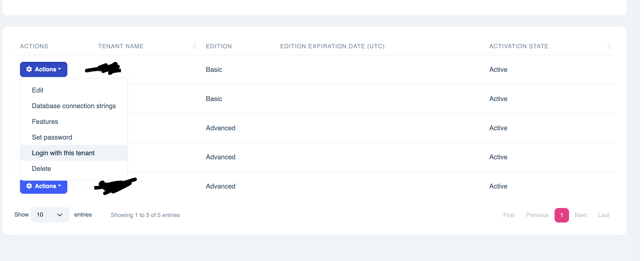The image size is (644, 261).
Task: Choose Database connection strings menu item
Action: pos(74,106)
